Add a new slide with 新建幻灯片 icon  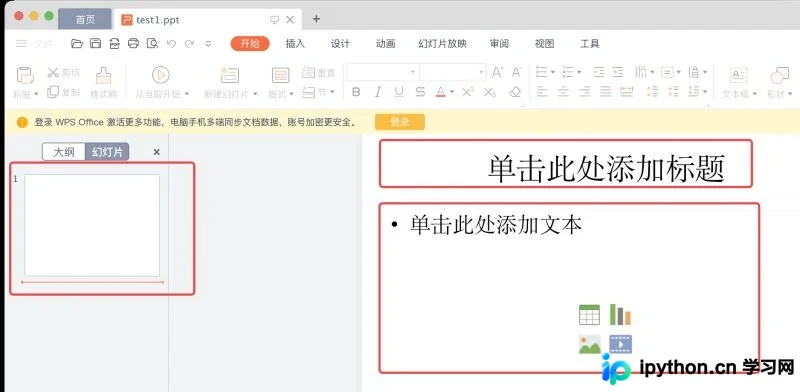click(230, 76)
